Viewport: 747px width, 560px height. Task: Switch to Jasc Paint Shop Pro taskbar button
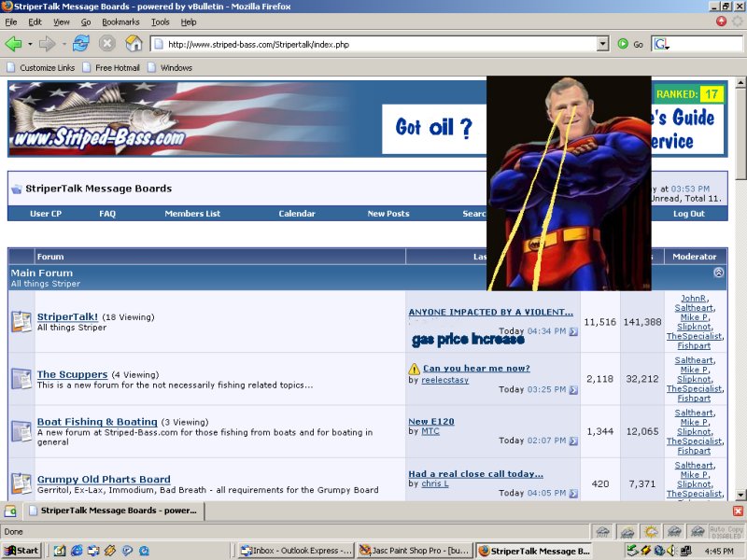[415, 551]
